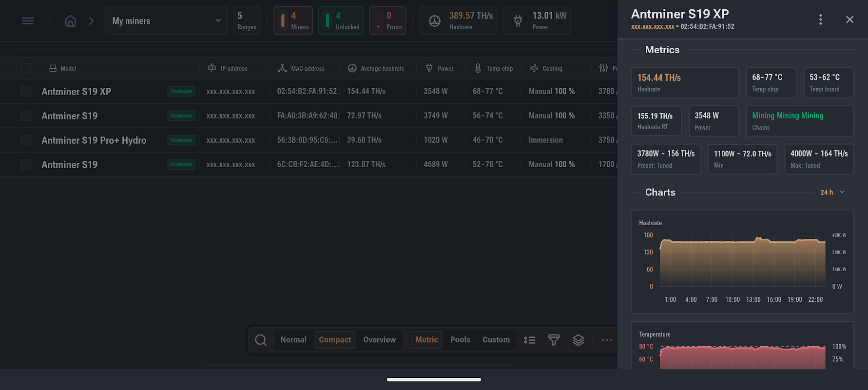Switch to Normal view
The width and height of the screenshot is (868, 390).
[293, 340]
